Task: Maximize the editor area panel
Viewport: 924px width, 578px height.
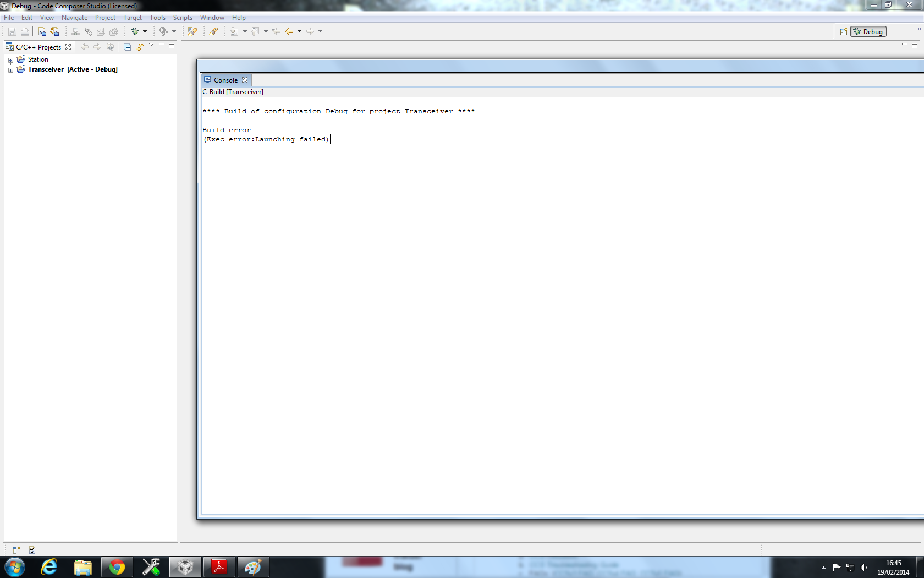Action: (x=915, y=46)
